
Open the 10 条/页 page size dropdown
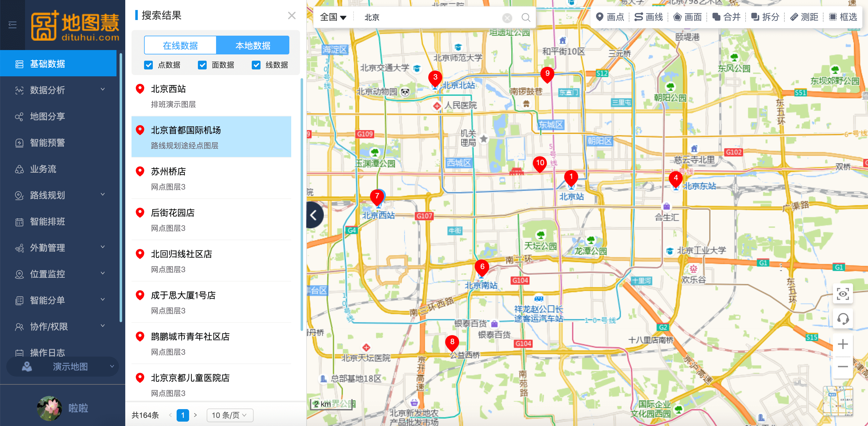point(230,415)
